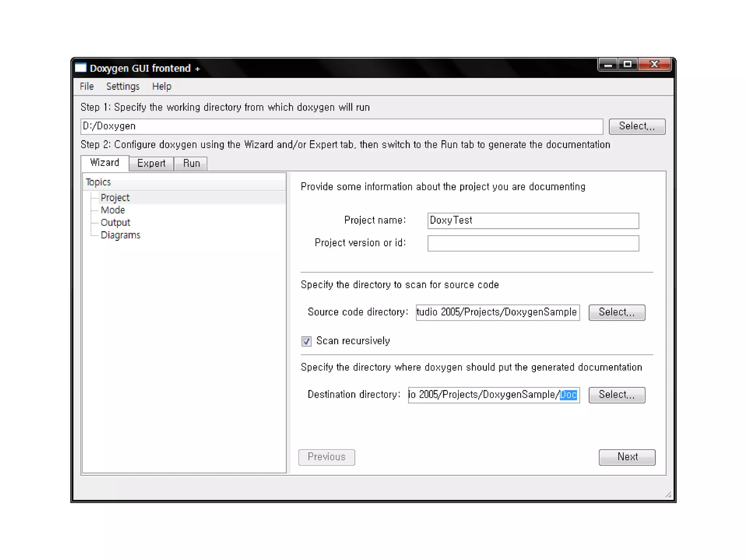Minimize the Doxygen GUI frontend window
This screenshot has width=747, height=560.
[x=608, y=65]
